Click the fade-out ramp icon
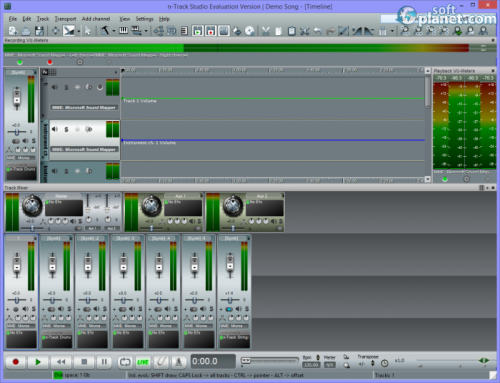The image size is (500, 383). pos(369,31)
